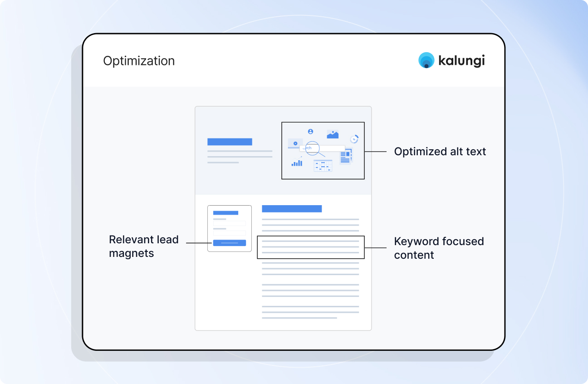Click the video play button thumbnail
The height and width of the screenshot is (384, 588).
[x=295, y=143]
